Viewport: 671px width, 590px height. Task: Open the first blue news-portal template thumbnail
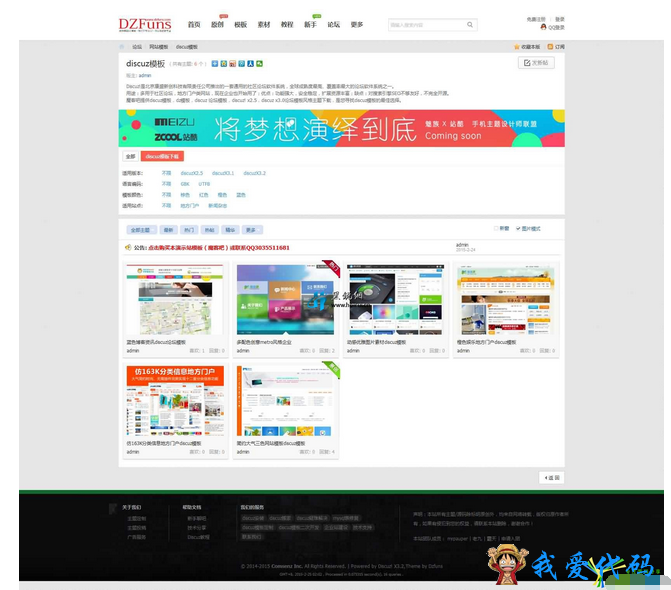175,299
